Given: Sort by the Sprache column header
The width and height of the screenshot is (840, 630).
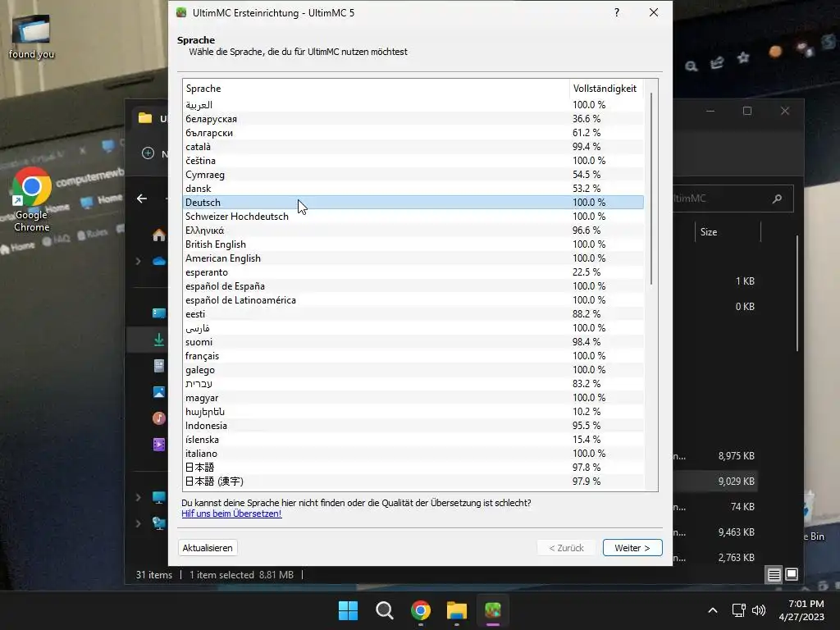Looking at the screenshot, I should pos(376,89).
